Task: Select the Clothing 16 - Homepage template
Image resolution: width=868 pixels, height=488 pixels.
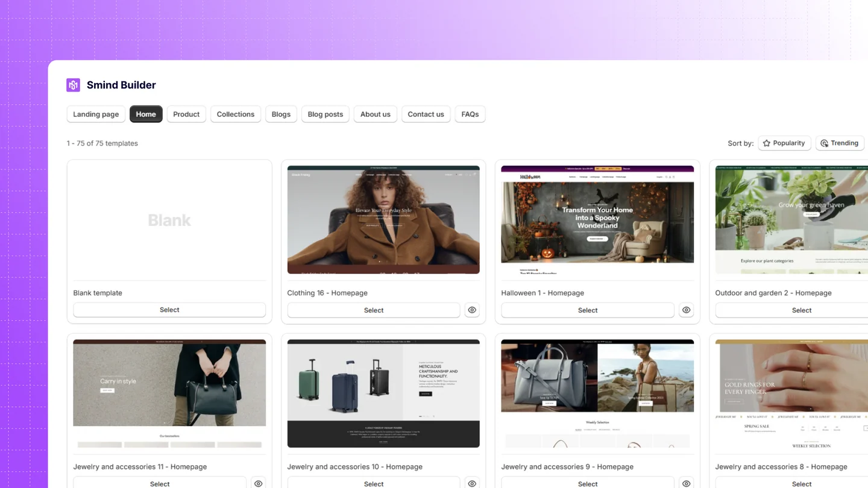Action: [x=374, y=310]
